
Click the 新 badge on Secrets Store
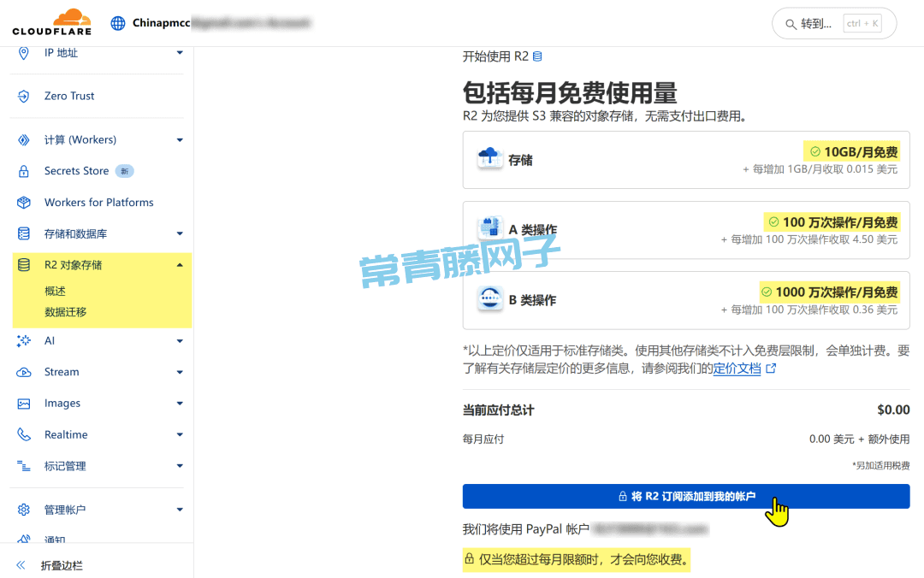point(124,172)
